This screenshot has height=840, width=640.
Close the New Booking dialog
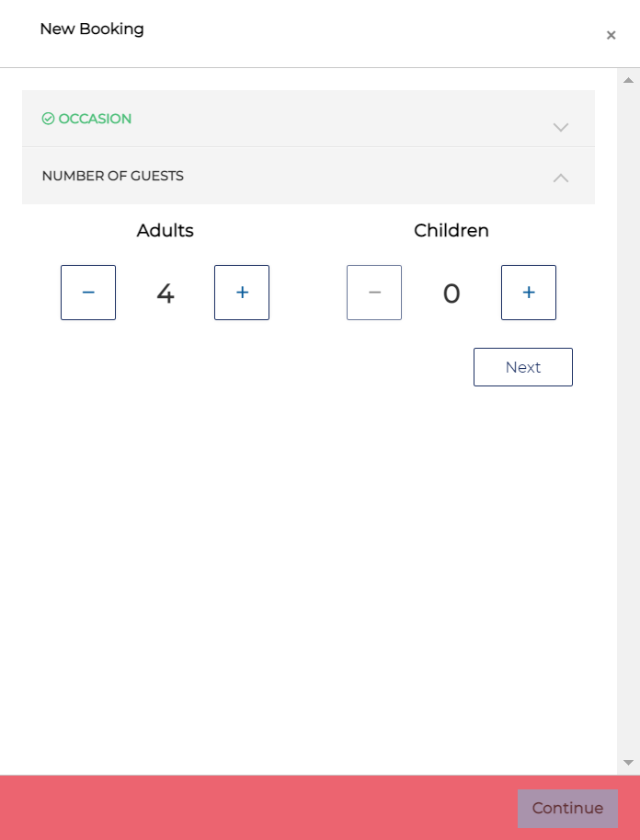point(611,35)
